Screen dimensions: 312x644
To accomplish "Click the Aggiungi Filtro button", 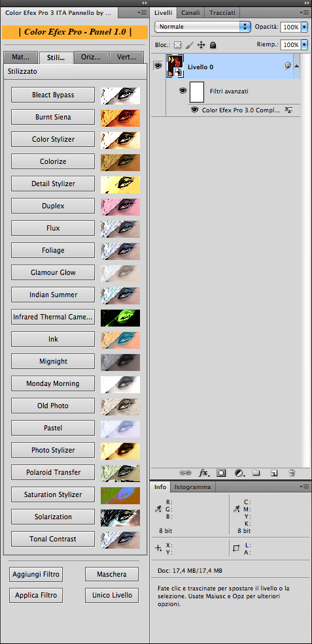I will tap(36, 574).
